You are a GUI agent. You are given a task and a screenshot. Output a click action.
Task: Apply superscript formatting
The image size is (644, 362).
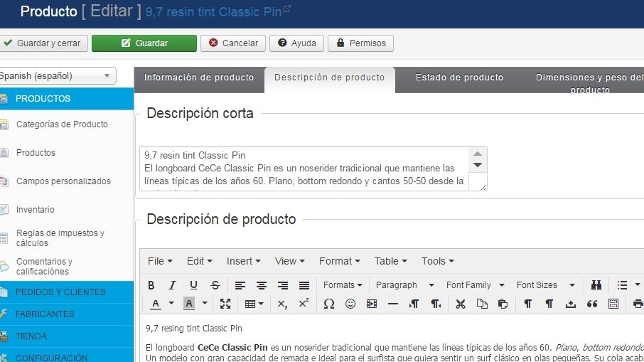pos(304,304)
